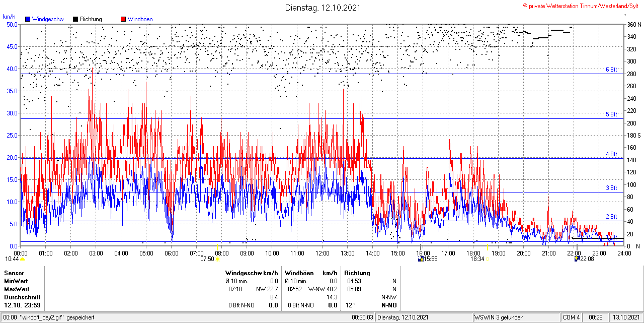Click the red Windböen legend swatch

pos(123,19)
